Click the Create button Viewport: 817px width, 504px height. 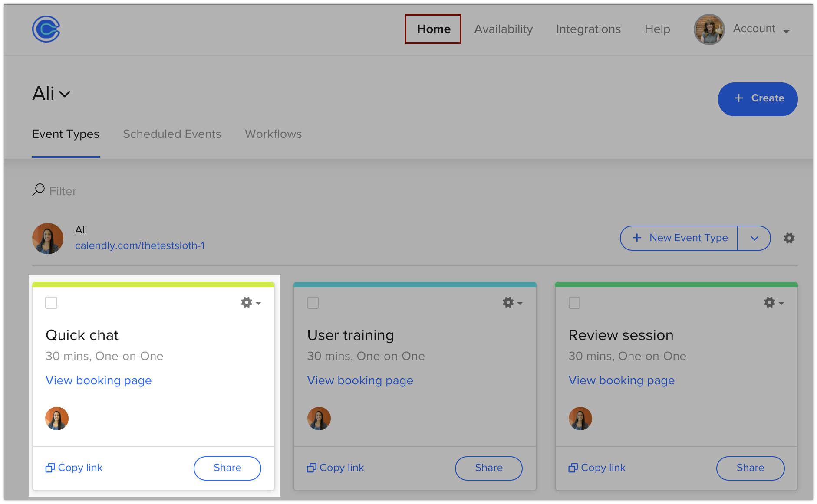coord(758,98)
